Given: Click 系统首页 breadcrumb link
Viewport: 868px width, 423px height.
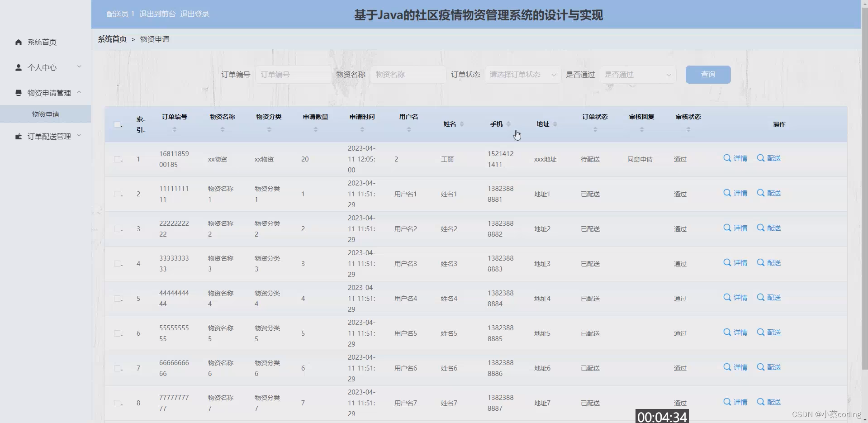Looking at the screenshot, I should click(112, 39).
